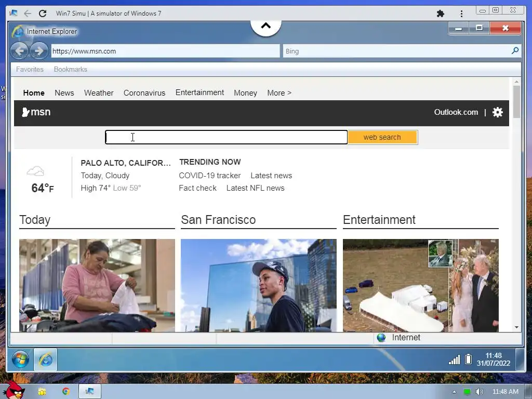Open the Bookmarks menu

coord(71,69)
